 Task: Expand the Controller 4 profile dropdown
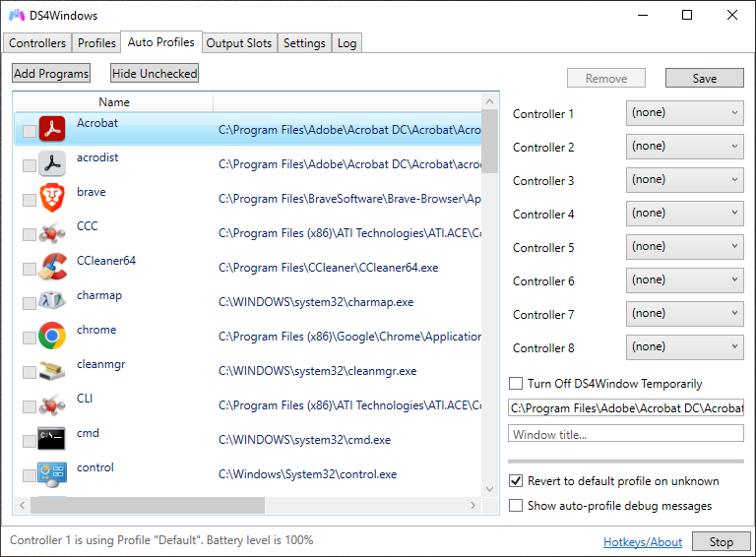(x=684, y=214)
